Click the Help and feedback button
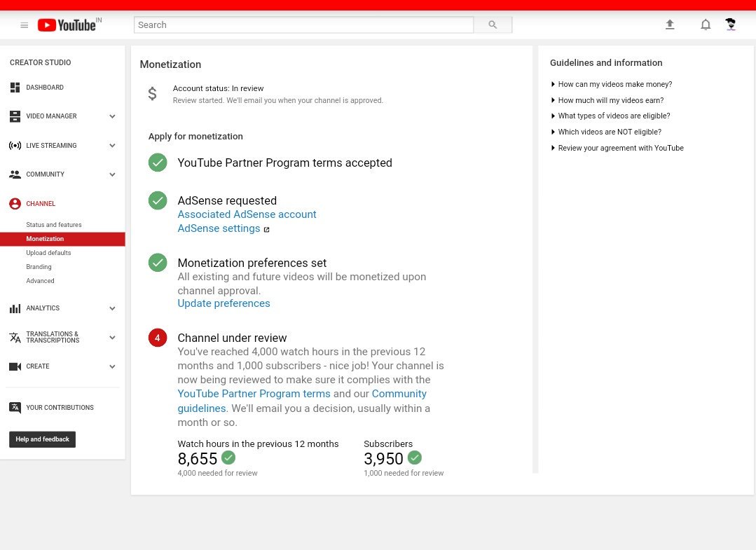Screen dimensions: 756x550 coord(43,439)
